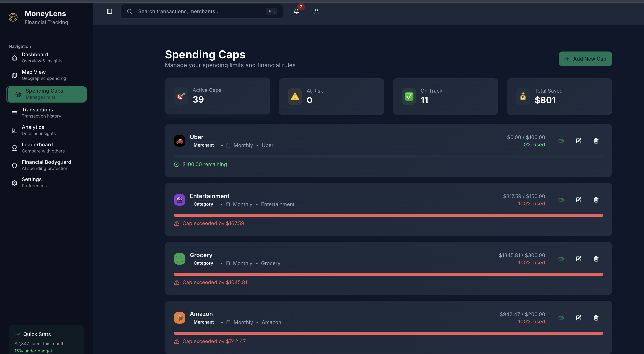Switch off the Grocery cap toggle
Viewport: 644px width, 354px height.
pyautogui.click(x=561, y=259)
